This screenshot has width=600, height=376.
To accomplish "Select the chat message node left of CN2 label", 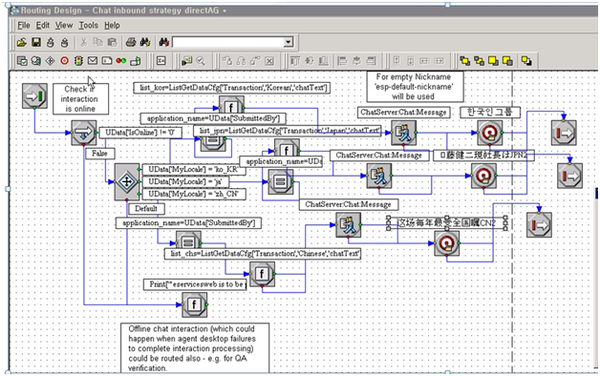I will tap(349, 225).
